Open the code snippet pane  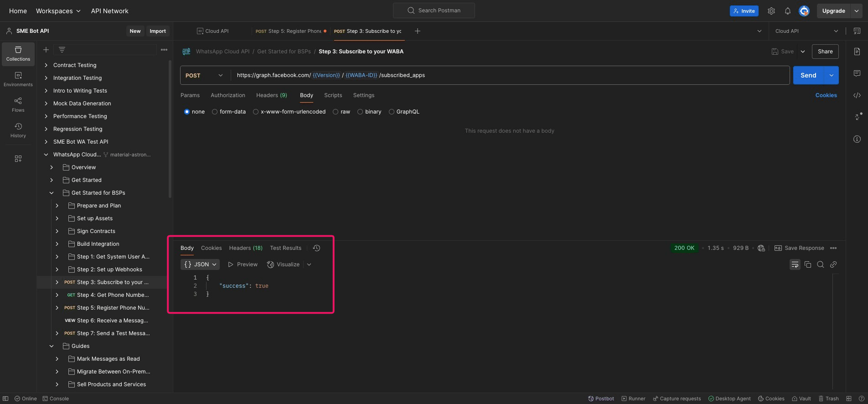(x=857, y=95)
